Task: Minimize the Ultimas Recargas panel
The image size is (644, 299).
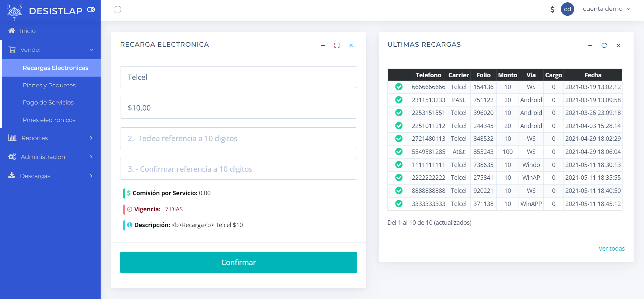Action: (x=590, y=45)
